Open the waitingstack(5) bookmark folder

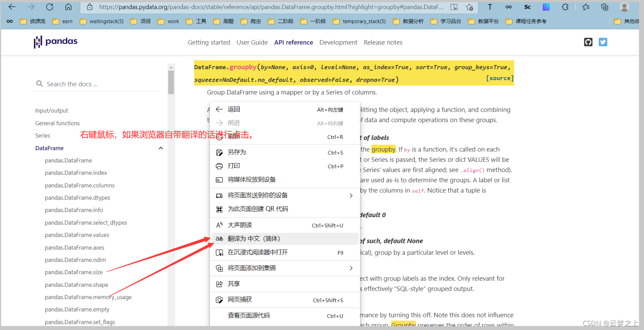(102, 21)
